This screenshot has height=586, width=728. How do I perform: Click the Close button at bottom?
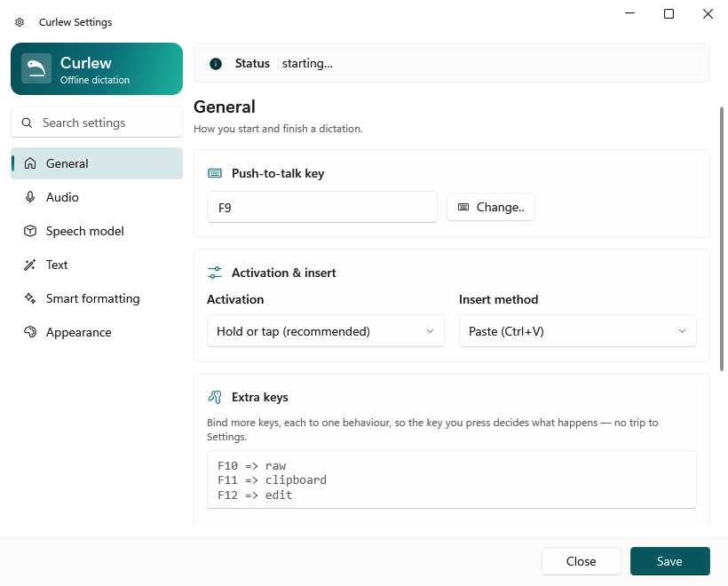(x=582, y=561)
